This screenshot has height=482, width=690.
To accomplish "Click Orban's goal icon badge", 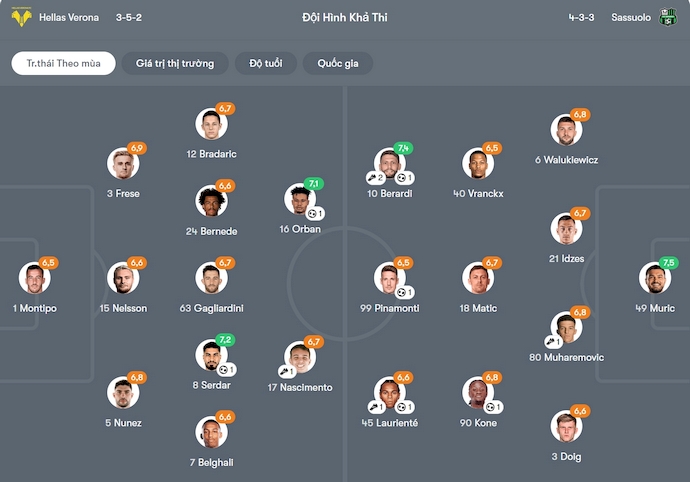I will (314, 214).
